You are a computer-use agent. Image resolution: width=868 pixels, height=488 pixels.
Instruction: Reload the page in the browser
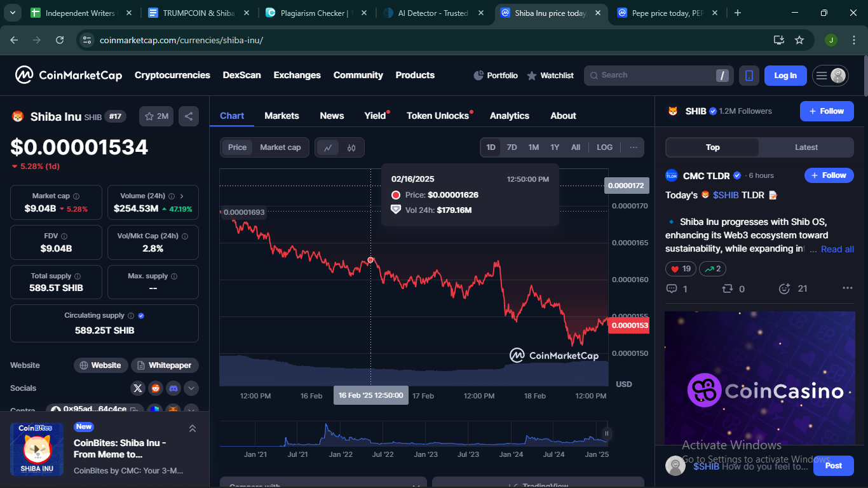coord(60,40)
